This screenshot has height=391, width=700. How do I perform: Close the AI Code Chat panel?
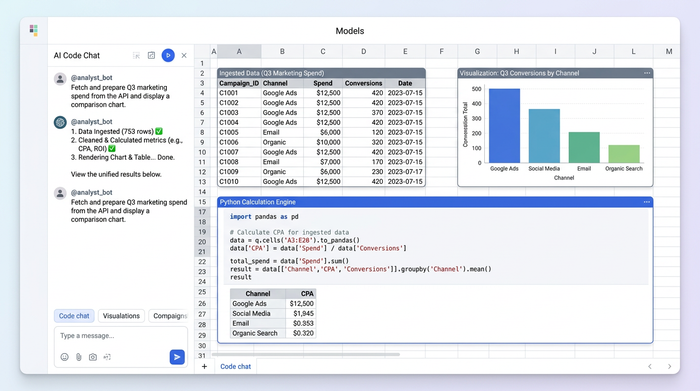coord(184,55)
